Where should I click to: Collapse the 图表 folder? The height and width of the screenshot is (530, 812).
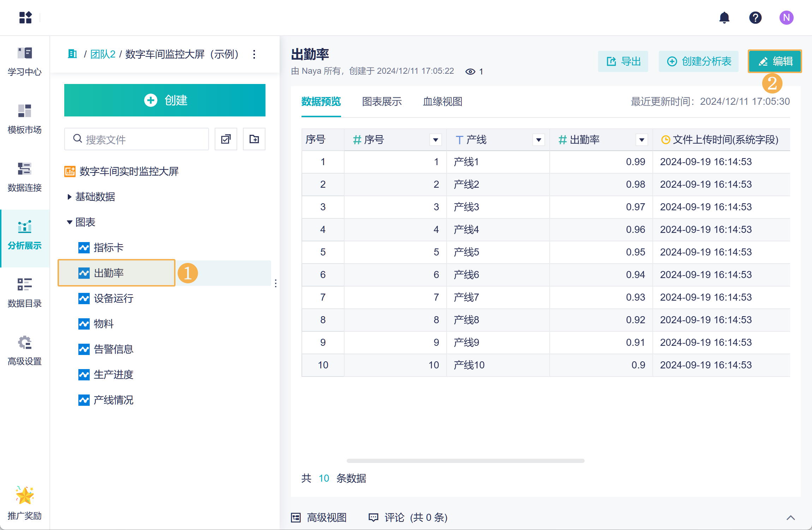click(70, 222)
